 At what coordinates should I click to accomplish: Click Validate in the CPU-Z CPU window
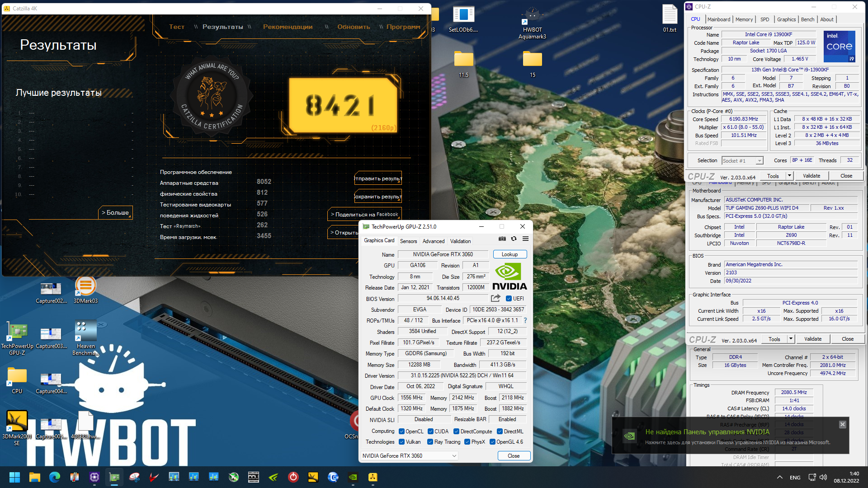[811, 176]
